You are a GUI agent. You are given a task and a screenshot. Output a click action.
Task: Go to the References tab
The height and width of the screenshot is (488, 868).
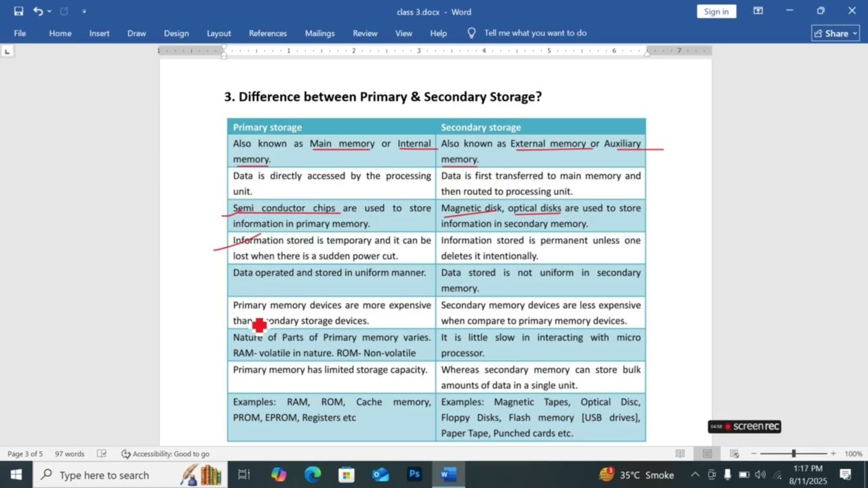point(268,33)
